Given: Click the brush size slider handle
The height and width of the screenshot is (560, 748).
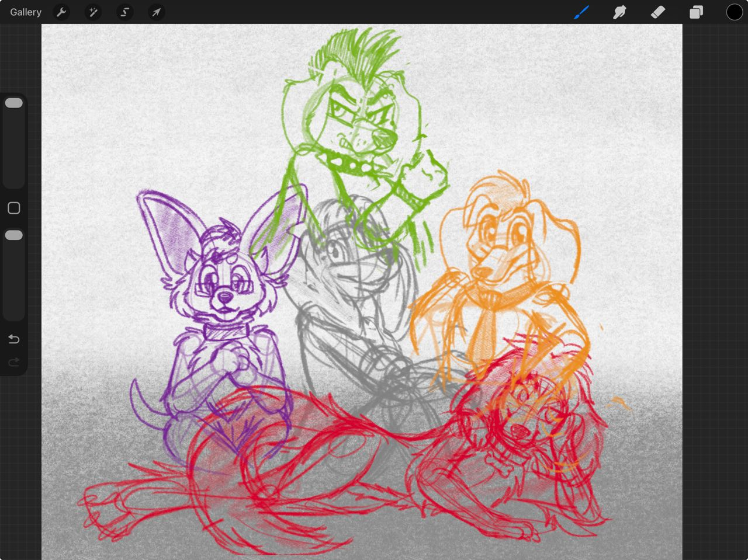Looking at the screenshot, I should 14,103.
